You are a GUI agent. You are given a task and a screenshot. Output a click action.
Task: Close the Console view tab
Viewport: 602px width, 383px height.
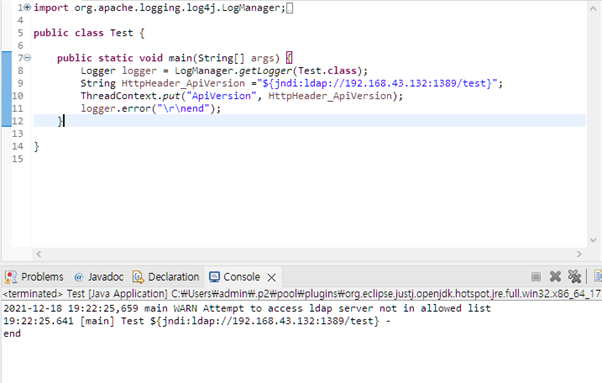tap(272, 277)
